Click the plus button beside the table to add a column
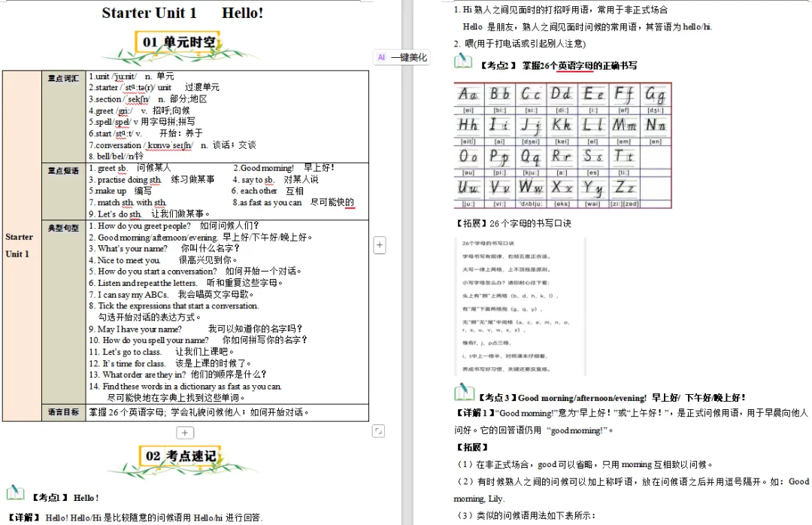 [x=380, y=245]
